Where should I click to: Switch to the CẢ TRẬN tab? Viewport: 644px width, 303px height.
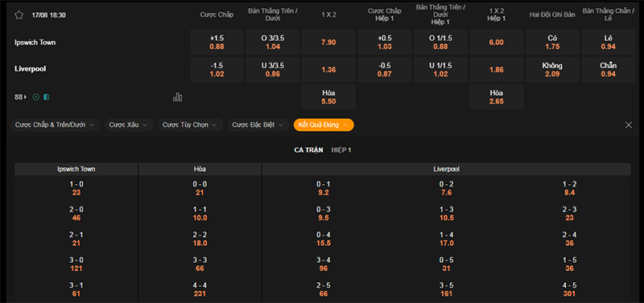tap(308, 150)
